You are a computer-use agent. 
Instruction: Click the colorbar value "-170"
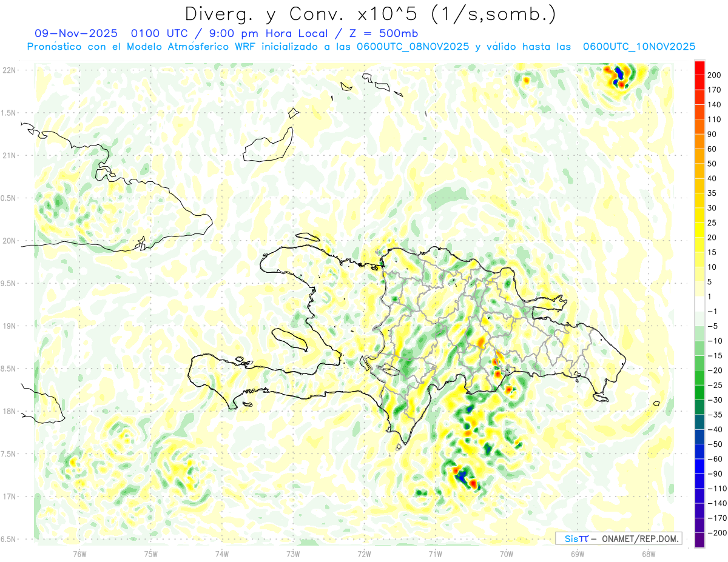tap(716, 518)
